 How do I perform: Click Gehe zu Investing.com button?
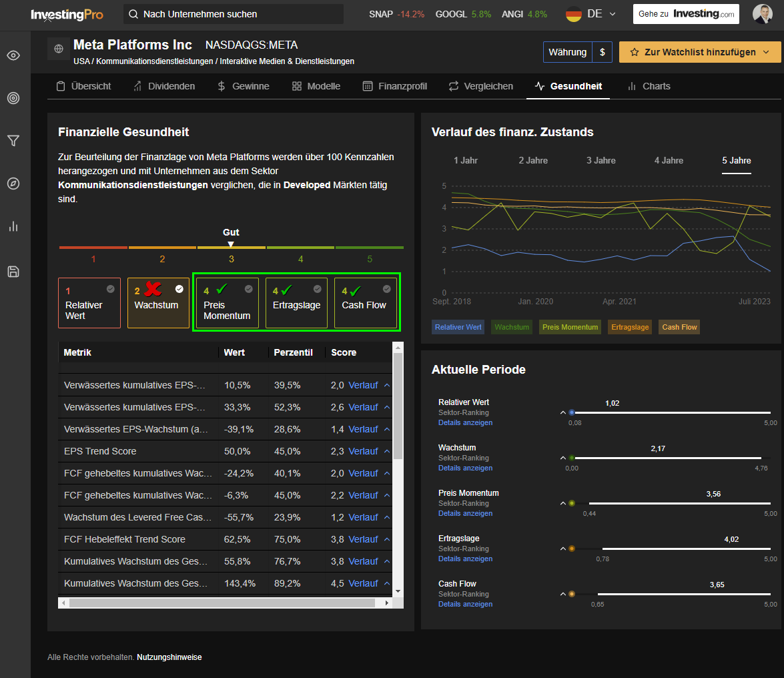[x=686, y=14]
